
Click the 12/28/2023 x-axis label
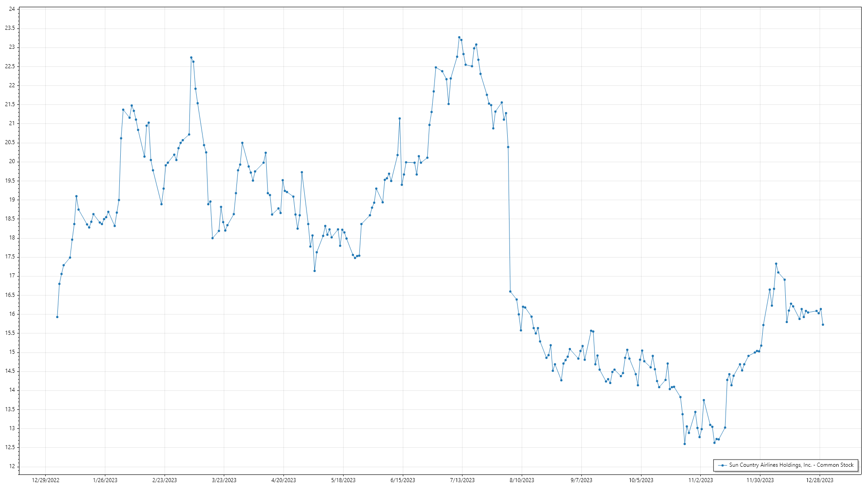820,480
